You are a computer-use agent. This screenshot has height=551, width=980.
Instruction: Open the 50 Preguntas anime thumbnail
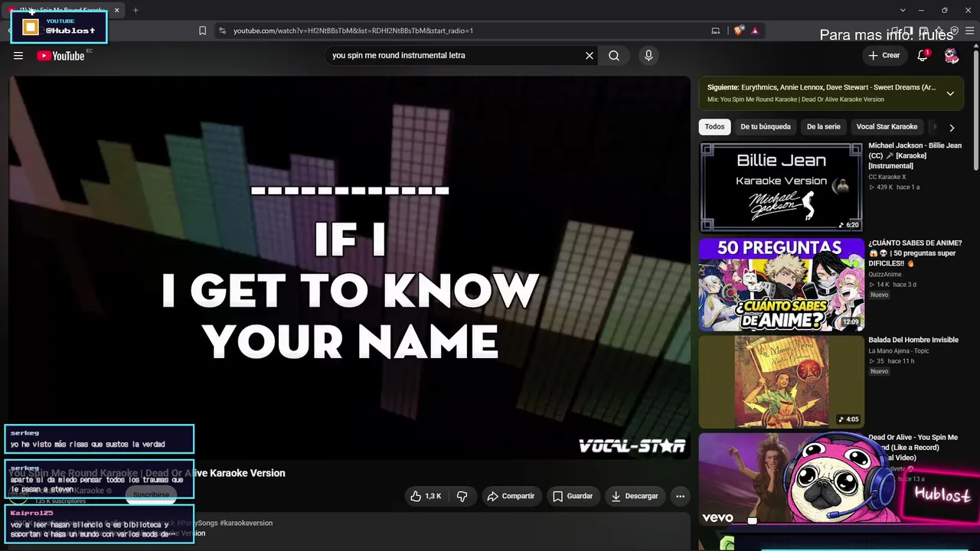click(x=781, y=285)
